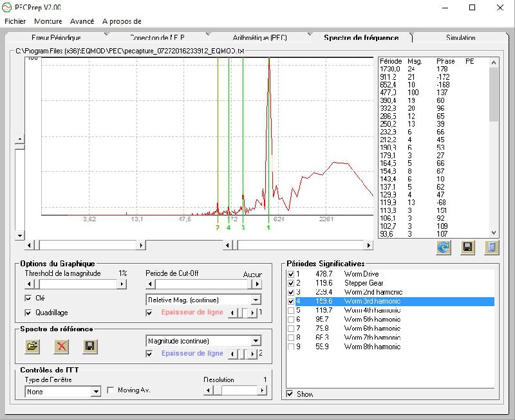Check the Worm 5th harmonic checkbox
The image size is (515, 420).
pyautogui.click(x=291, y=319)
